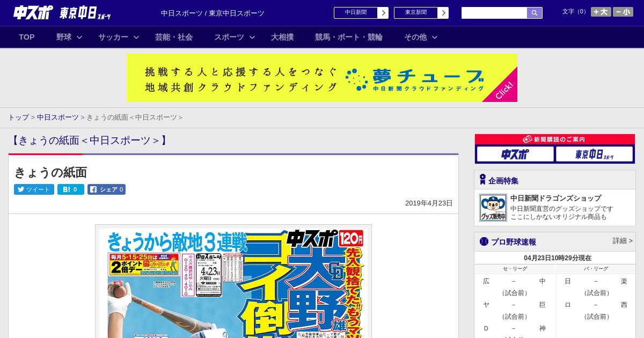Open the スポーツ menu

(x=229, y=37)
